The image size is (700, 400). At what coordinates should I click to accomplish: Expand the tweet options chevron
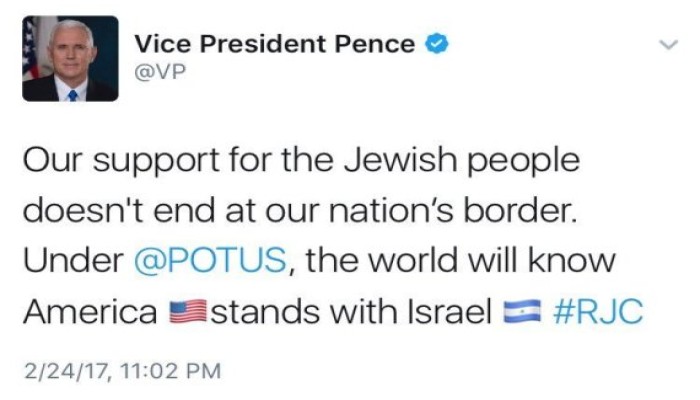pyautogui.click(x=668, y=44)
